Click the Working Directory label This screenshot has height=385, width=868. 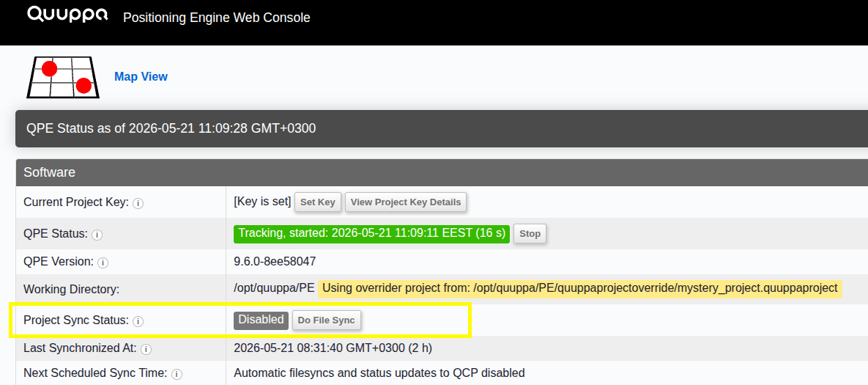[x=71, y=289]
